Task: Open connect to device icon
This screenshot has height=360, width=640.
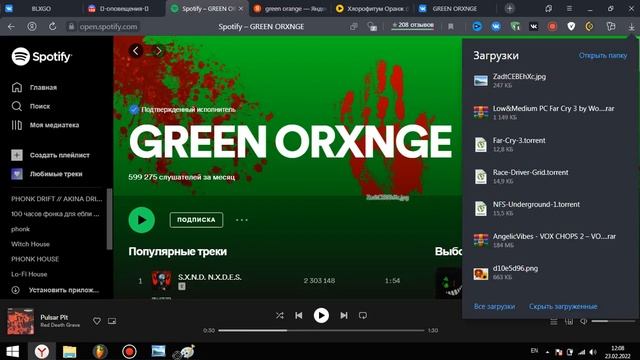Action: tap(569, 322)
